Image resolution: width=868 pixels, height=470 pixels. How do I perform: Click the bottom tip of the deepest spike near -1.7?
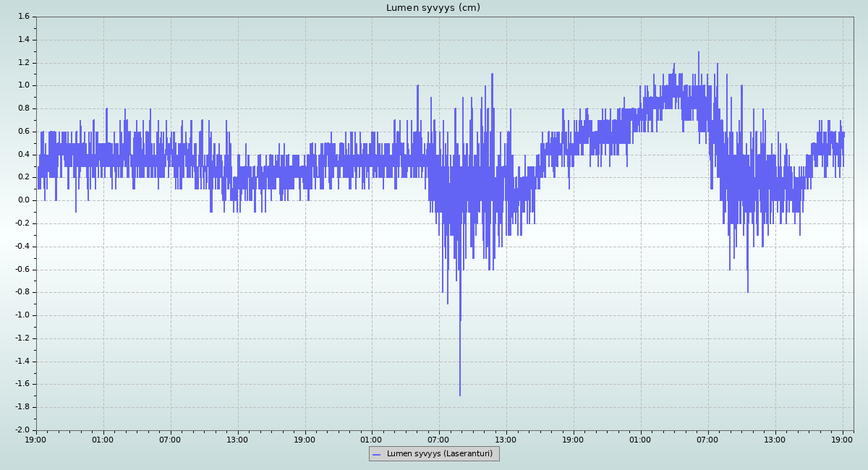(459, 395)
